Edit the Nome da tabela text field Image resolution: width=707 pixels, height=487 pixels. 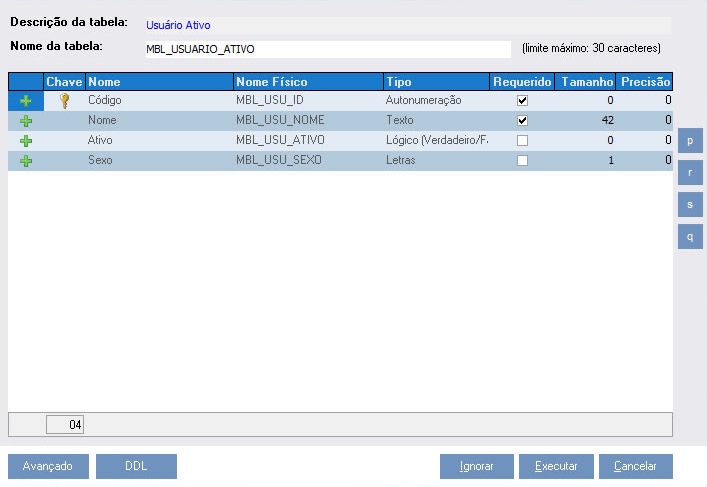click(x=326, y=49)
